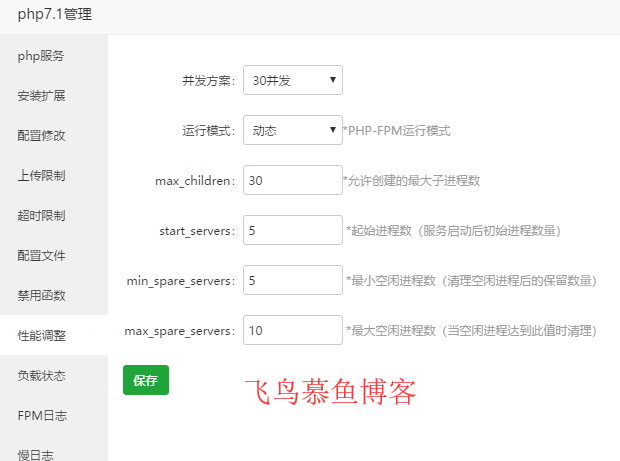620x461 pixels.
Task: Open the 超时限制 section
Action: (41, 216)
